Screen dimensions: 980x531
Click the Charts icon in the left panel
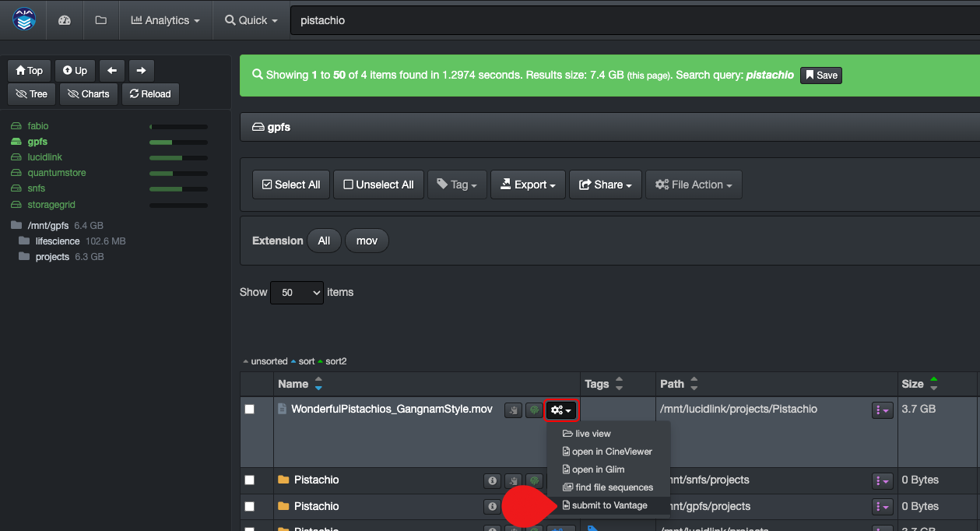click(x=88, y=94)
